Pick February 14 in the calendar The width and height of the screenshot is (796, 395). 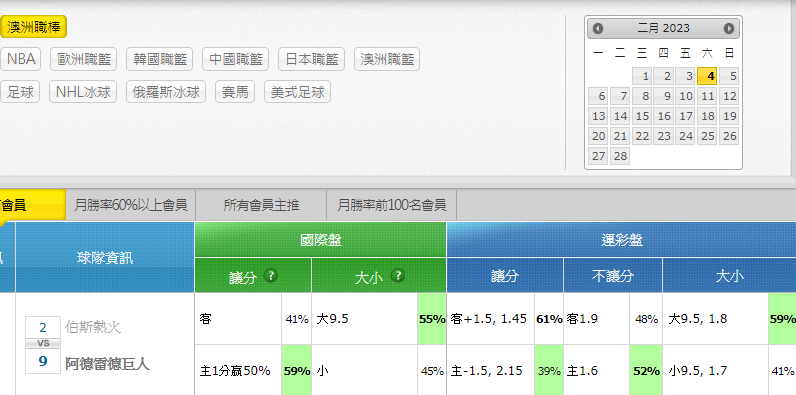[x=620, y=116]
